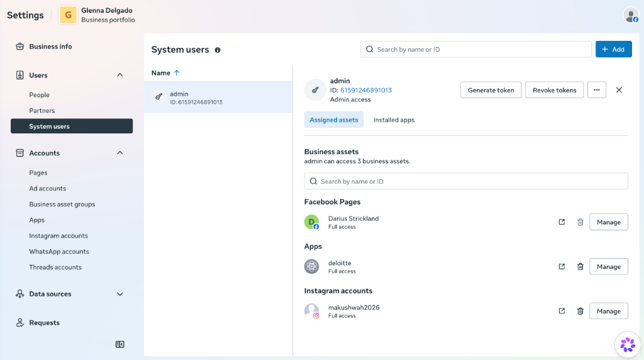Open WhatsApp accounts

click(x=59, y=252)
